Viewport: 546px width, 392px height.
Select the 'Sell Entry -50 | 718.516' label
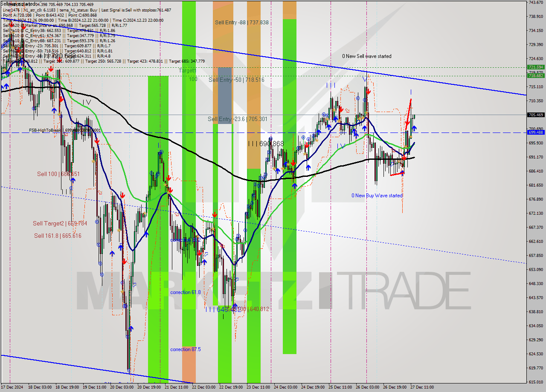coord(236,80)
